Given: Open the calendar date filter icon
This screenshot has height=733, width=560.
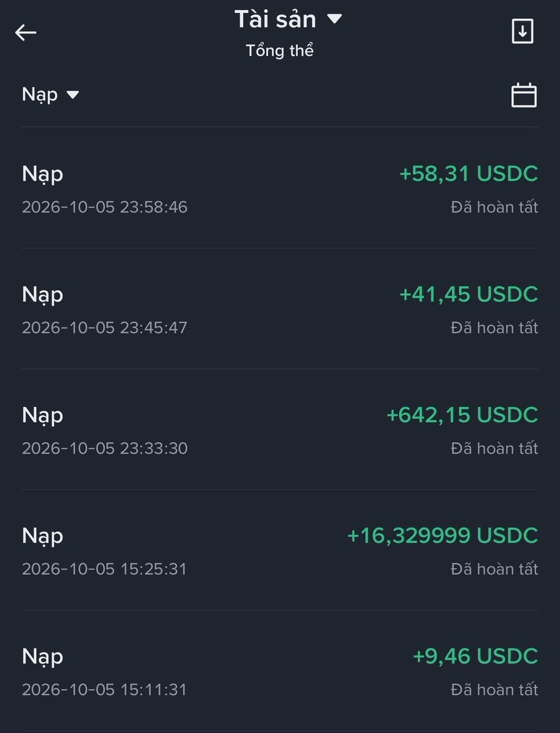Looking at the screenshot, I should pos(523,95).
